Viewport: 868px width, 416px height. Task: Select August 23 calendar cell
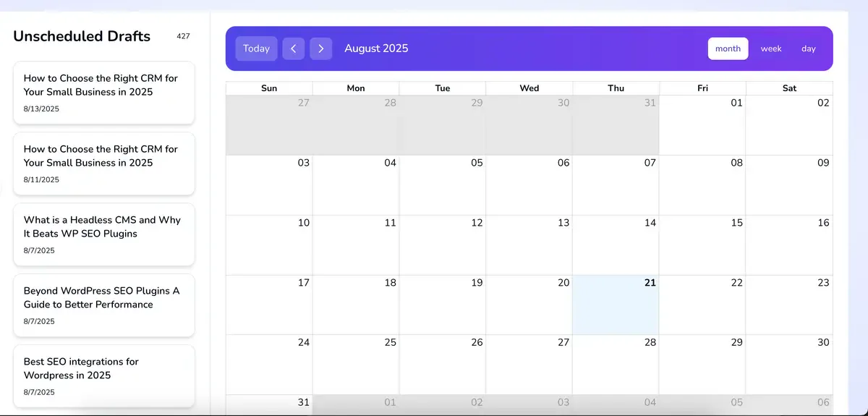(789, 305)
